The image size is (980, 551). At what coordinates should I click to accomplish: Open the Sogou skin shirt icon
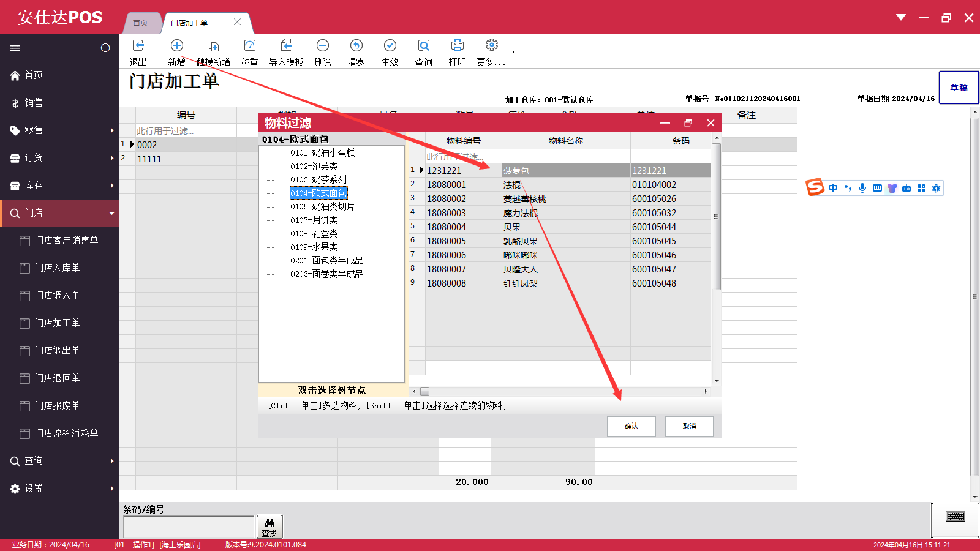tap(892, 188)
